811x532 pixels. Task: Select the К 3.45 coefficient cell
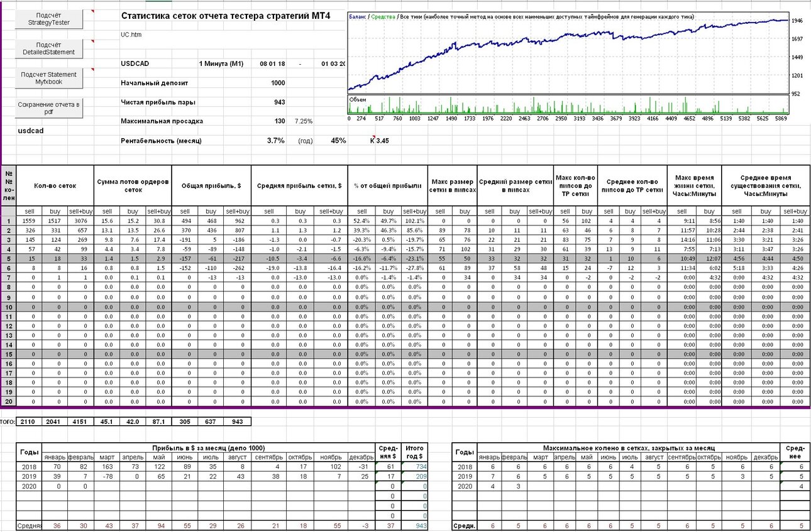(380, 141)
